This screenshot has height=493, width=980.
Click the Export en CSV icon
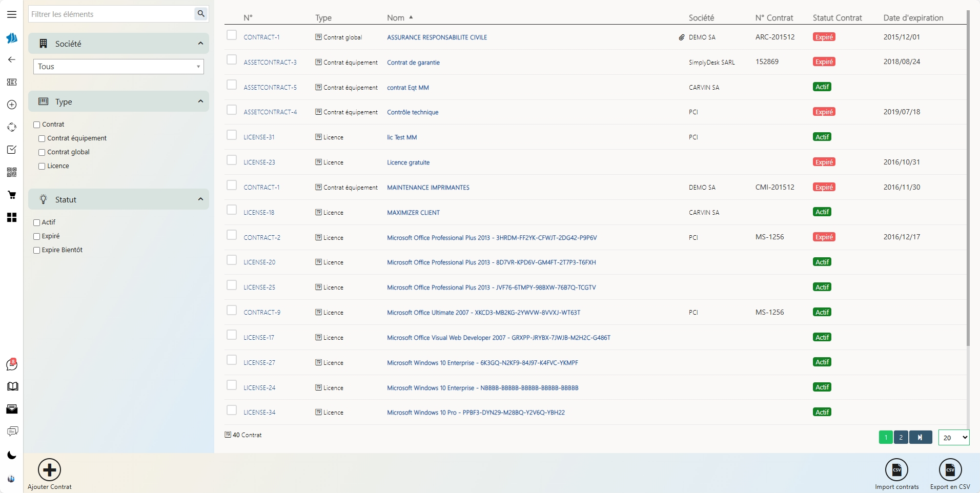pyautogui.click(x=950, y=469)
